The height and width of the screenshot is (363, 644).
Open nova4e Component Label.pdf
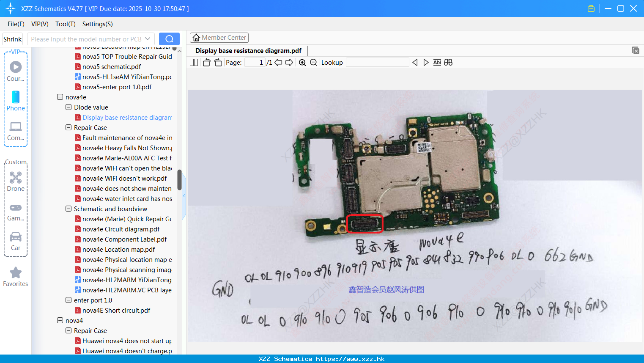[x=124, y=239]
